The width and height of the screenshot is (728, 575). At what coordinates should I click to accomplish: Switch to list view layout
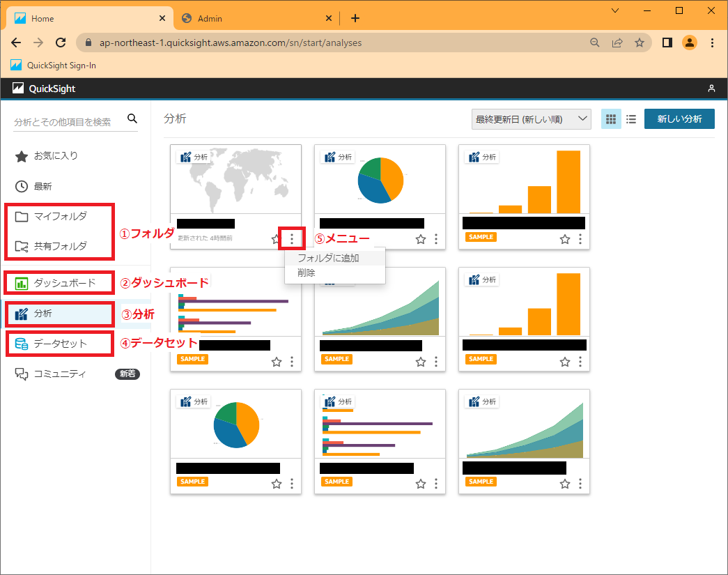(x=631, y=119)
